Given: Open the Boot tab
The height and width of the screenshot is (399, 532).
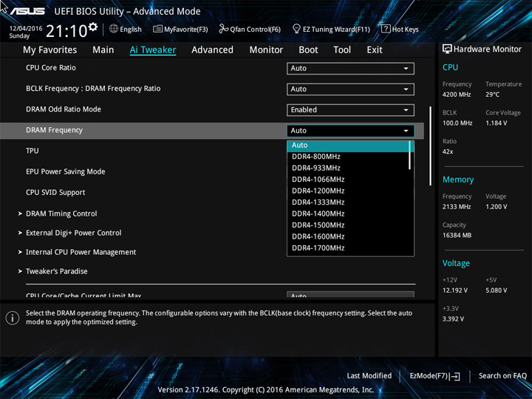Looking at the screenshot, I should click(308, 50).
